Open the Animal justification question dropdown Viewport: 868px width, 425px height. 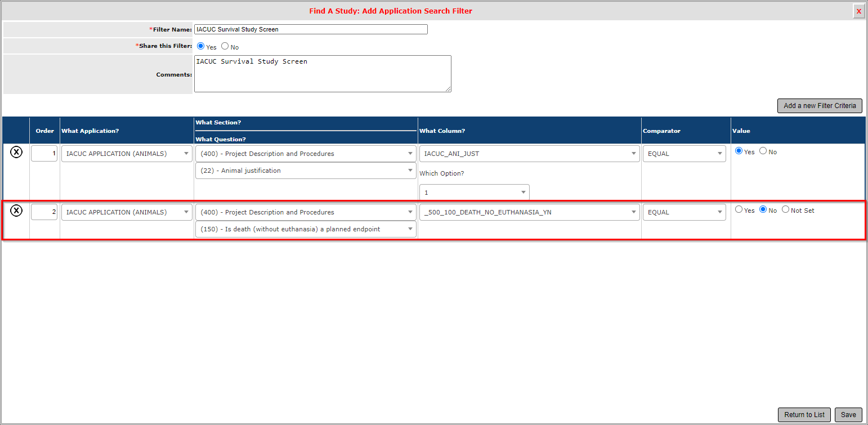(306, 171)
